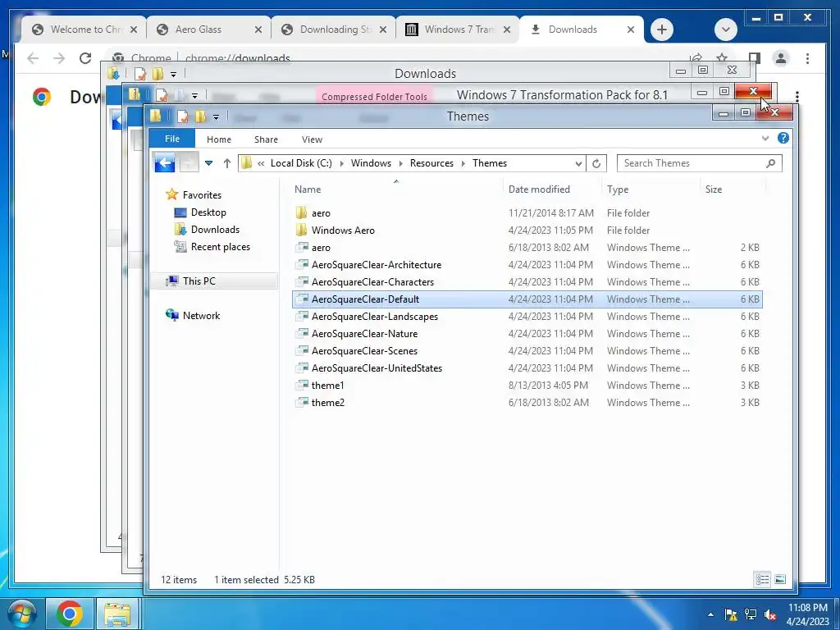The height and width of the screenshot is (630, 840).
Task: Click Chrome icon on taskbar
Action: pyautogui.click(x=69, y=614)
